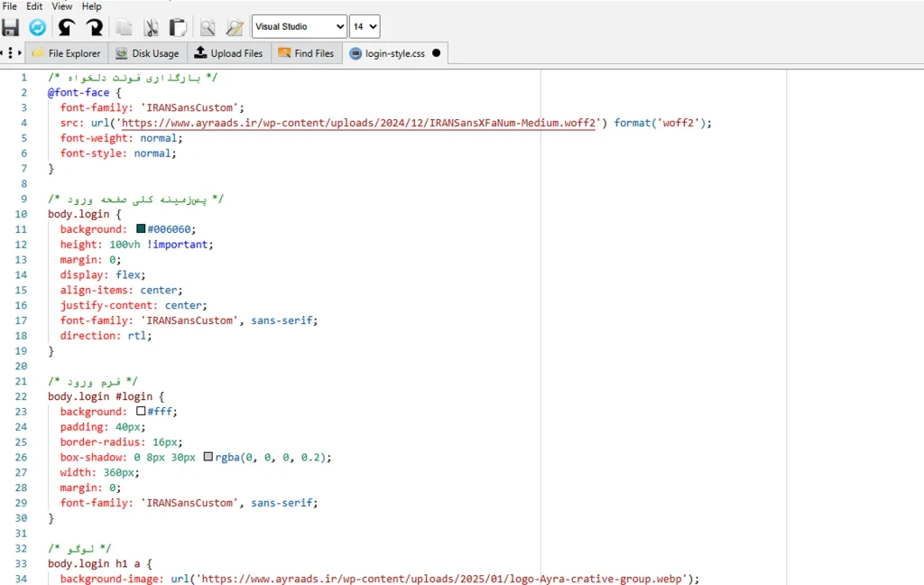Viewport: 924px width, 585px height.
Task: Click "format('woff2')" text on line 4
Action: tap(660, 123)
